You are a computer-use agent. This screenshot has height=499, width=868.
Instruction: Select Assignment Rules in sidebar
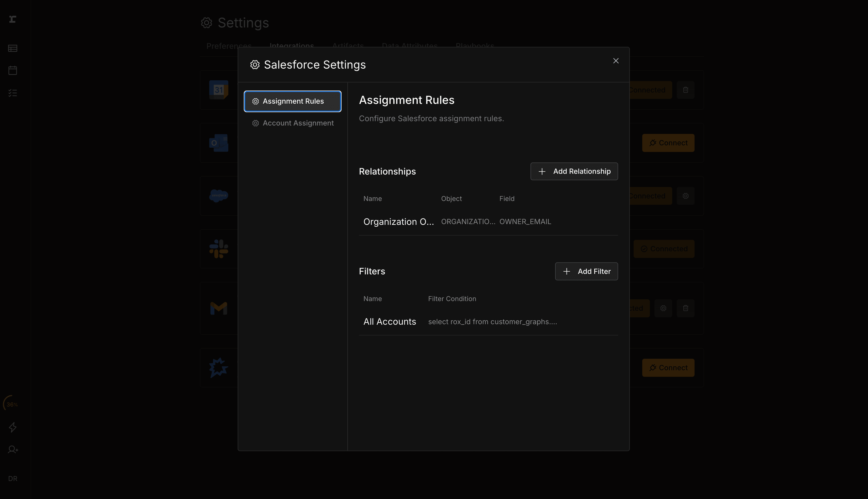293,101
